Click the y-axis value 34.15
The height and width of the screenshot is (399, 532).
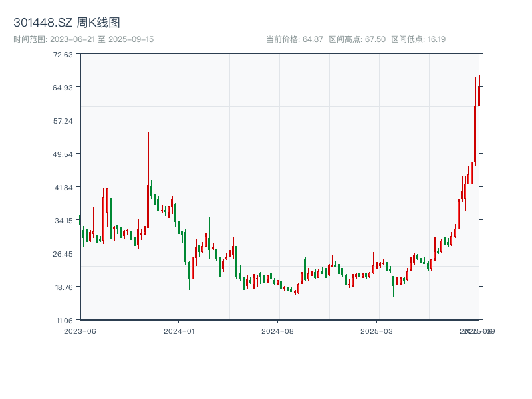[63, 221]
